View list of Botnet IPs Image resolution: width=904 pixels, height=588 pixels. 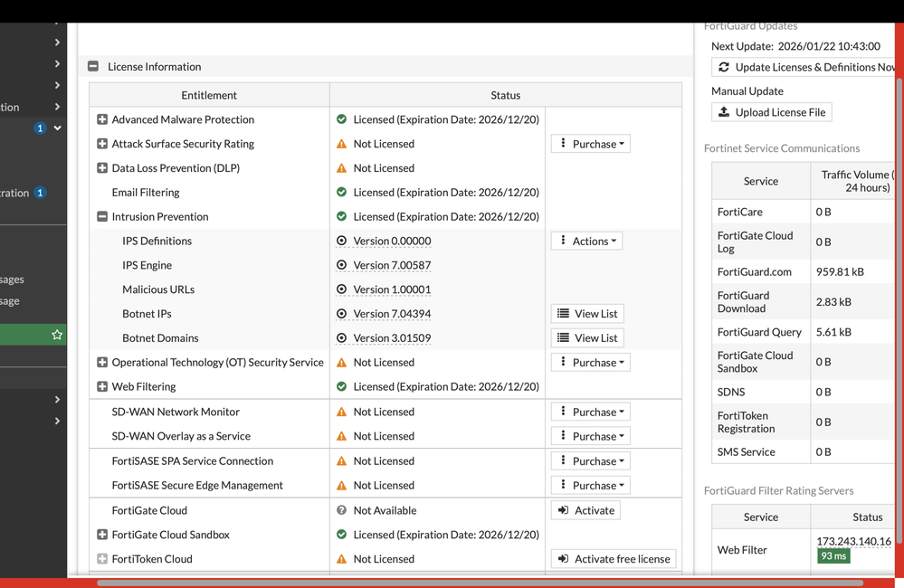click(x=587, y=314)
